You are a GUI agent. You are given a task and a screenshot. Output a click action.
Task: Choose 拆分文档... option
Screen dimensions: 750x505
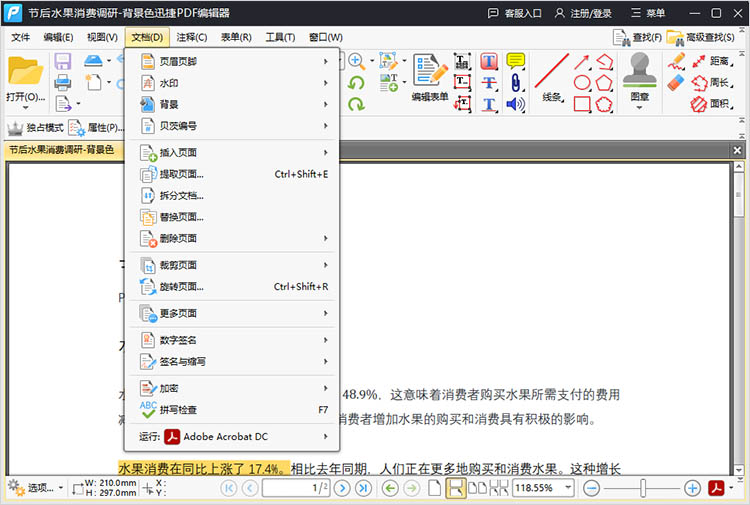tap(232, 196)
